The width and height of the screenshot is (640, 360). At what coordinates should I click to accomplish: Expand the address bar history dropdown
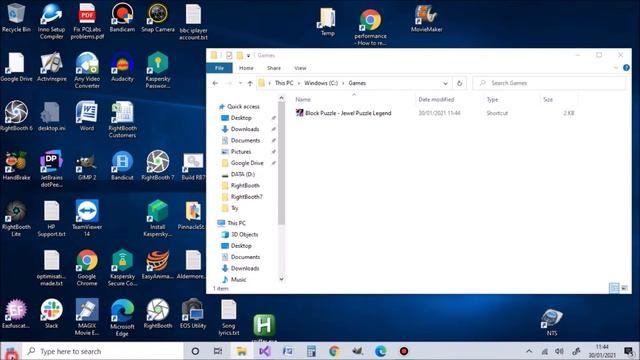[x=445, y=83]
